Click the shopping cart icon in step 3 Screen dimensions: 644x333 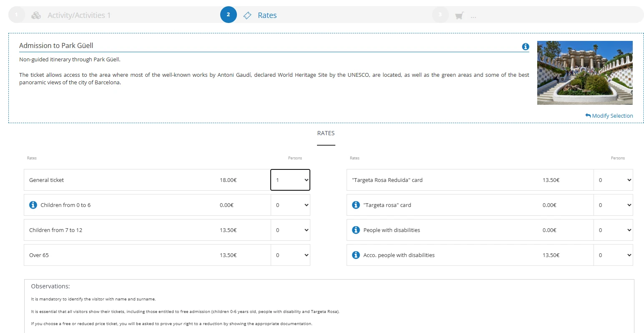(459, 16)
